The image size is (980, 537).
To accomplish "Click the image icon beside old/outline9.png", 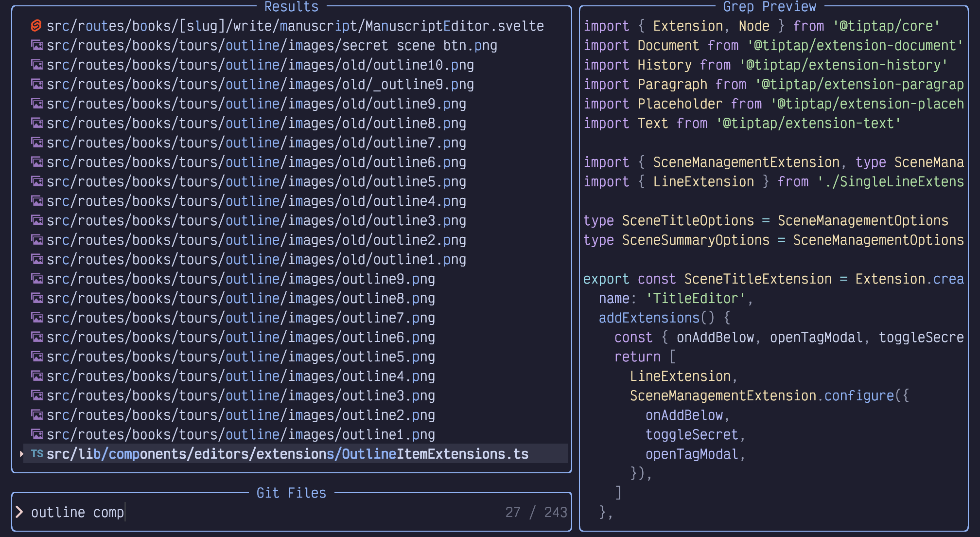I will 37,104.
